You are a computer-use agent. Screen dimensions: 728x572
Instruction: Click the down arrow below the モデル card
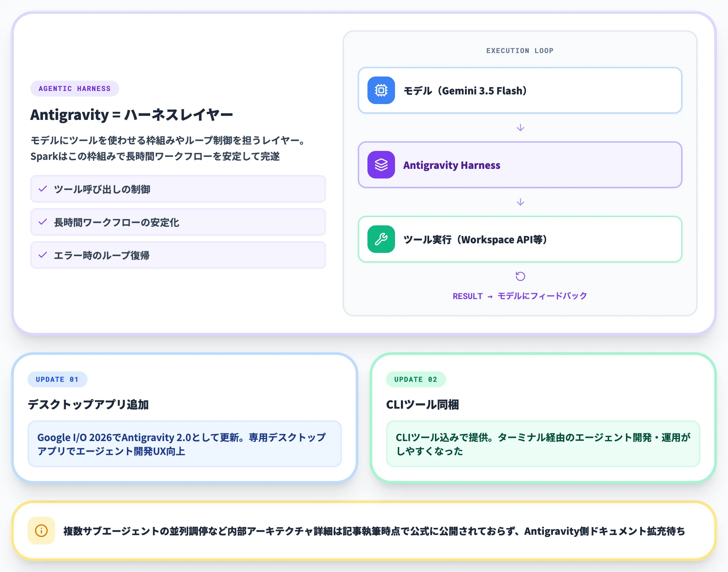(x=520, y=127)
